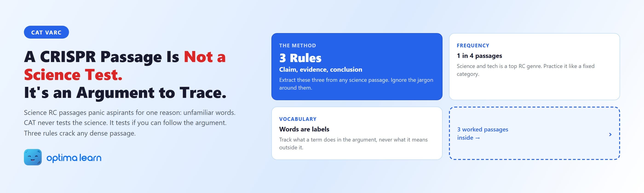Click the Optima Learn mascot icon
Screen dimensions: 644x193
(x=33, y=157)
